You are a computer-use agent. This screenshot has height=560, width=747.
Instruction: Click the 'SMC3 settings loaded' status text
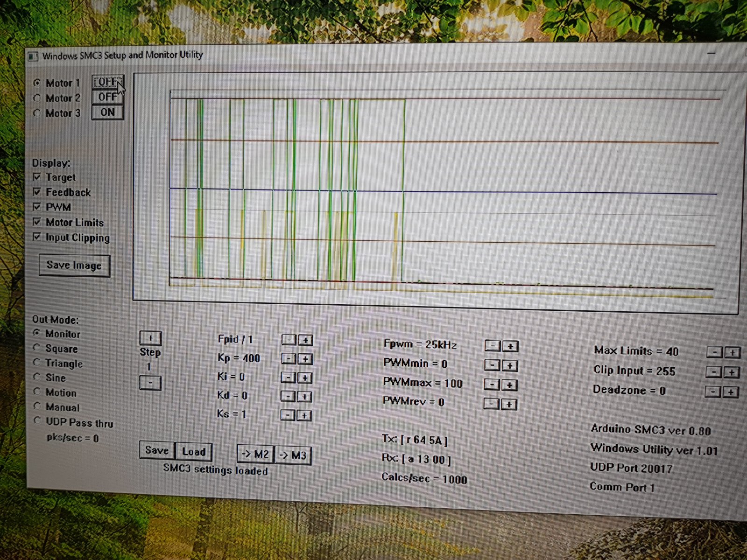tap(215, 469)
